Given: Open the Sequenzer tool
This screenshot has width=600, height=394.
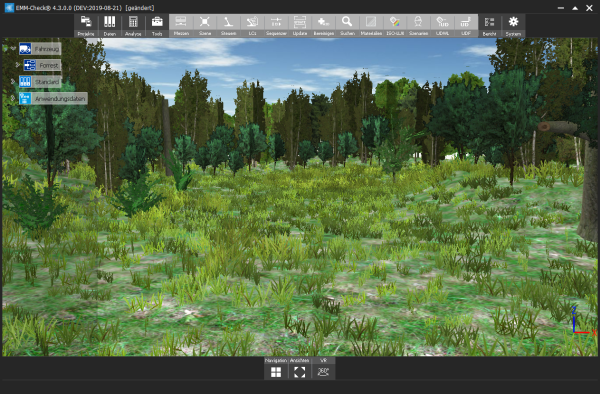Looking at the screenshot, I should (276, 26).
